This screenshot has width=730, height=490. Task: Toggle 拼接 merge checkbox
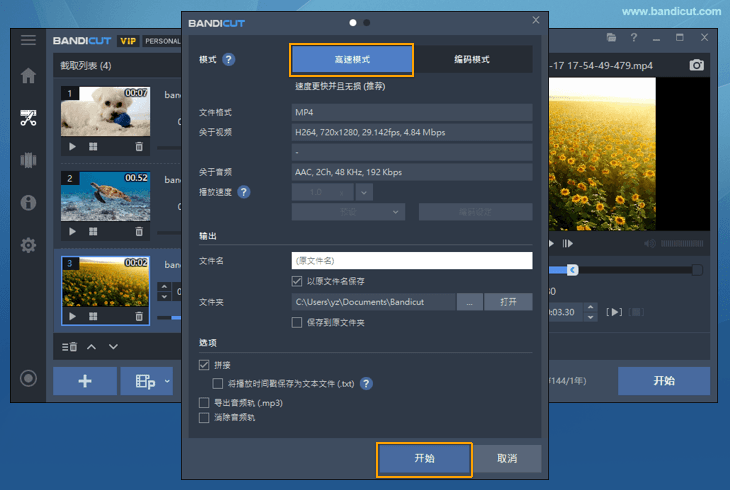coord(204,365)
